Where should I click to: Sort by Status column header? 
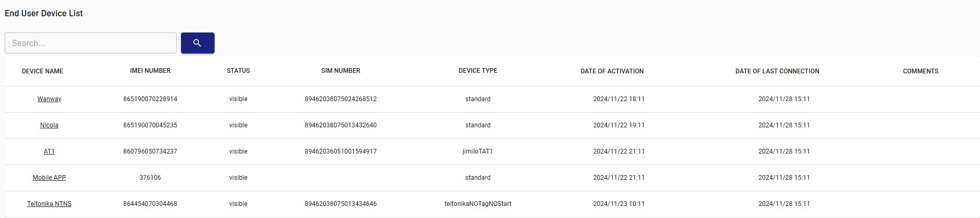[238, 71]
